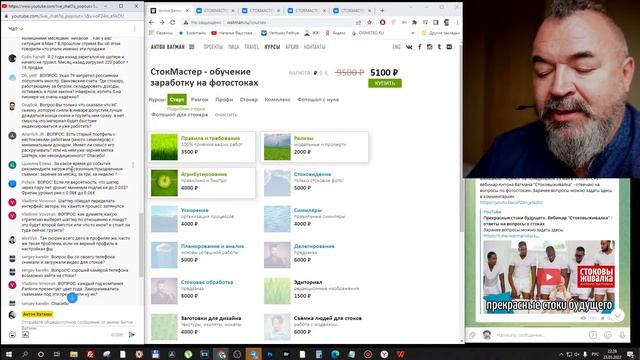
Task: Open the VK social icon
Action: (409, 47)
